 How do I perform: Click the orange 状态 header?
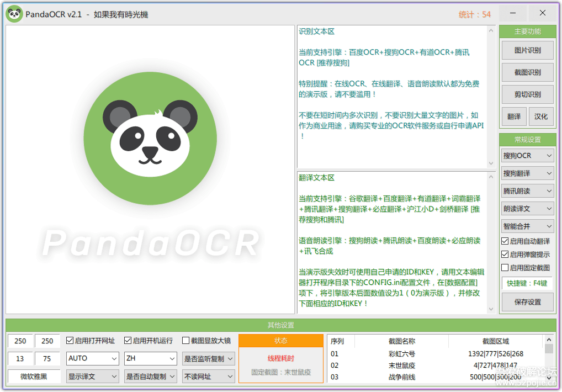pyautogui.click(x=281, y=341)
